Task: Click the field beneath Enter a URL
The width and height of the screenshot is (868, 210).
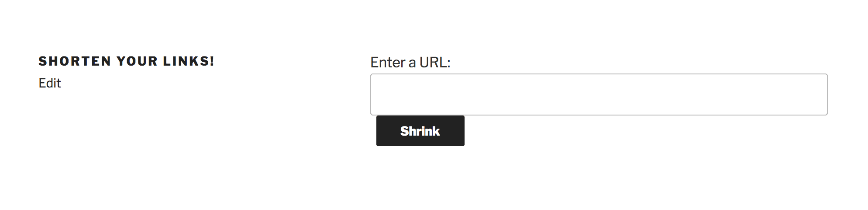Action: [599, 94]
